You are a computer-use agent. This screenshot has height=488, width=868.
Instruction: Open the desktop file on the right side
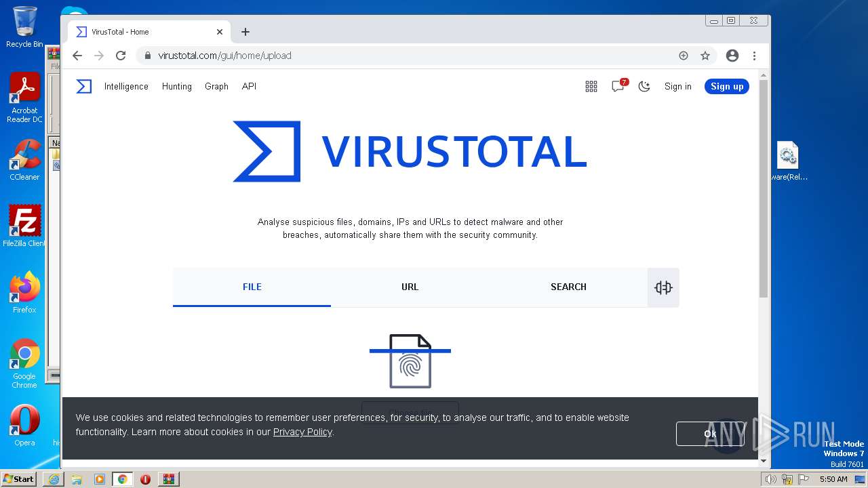788,161
